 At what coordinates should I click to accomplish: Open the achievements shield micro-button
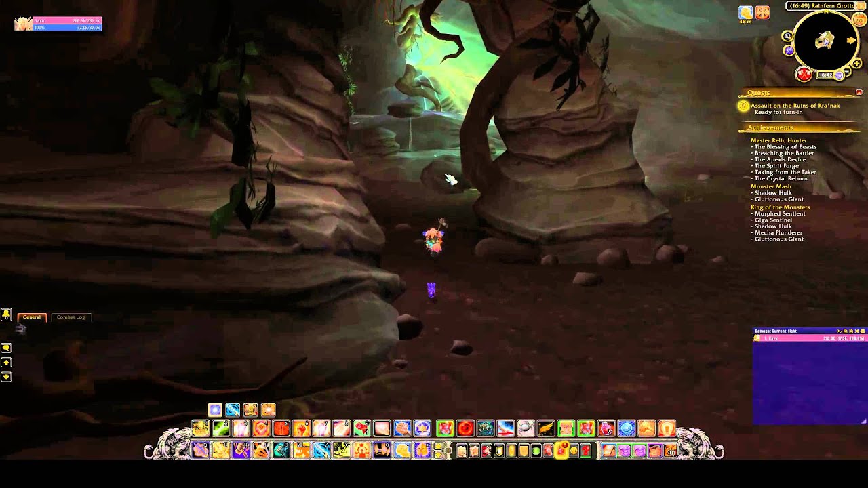[x=498, y=450]
